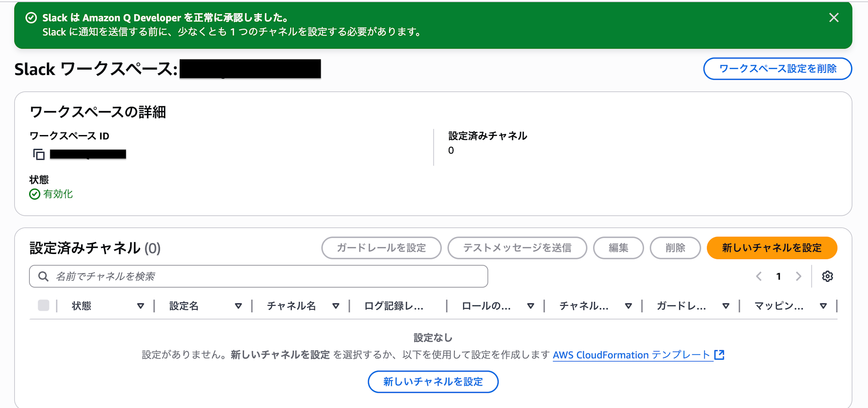Click the ワークスペースの詳細 heading
The width and height of the screenshot is (868, 408).
[98, 112]
